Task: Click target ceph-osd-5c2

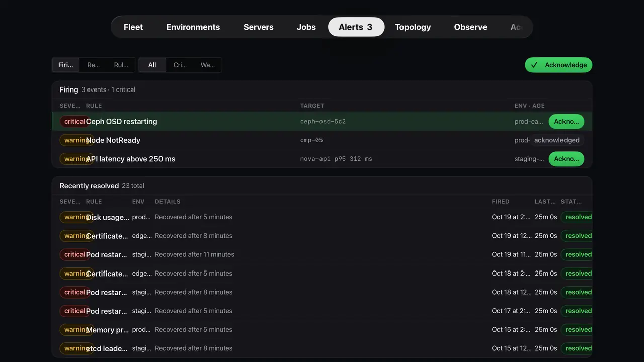Action: tap(323, 122)
